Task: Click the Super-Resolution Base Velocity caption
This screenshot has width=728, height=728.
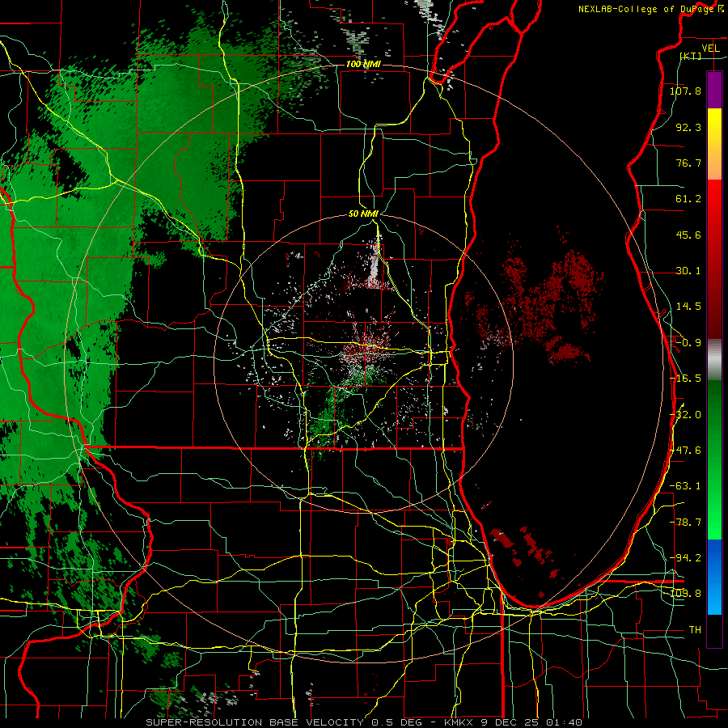Action: [364, 722]
